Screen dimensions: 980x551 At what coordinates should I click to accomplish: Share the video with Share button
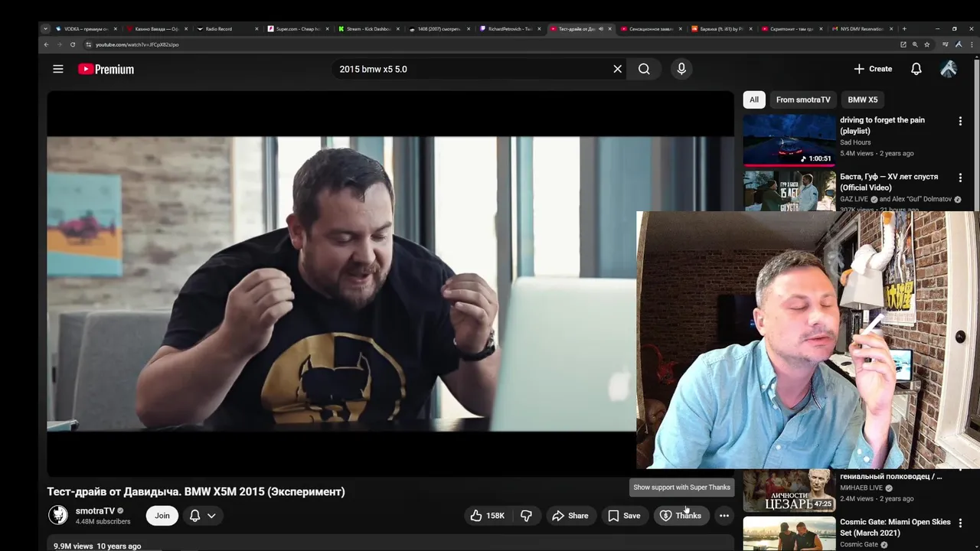pos(570,516)
